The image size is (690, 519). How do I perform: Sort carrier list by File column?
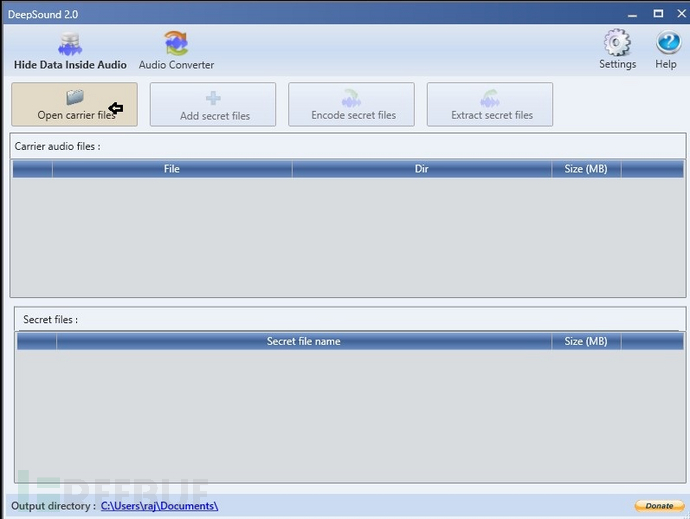click(172, 169)
